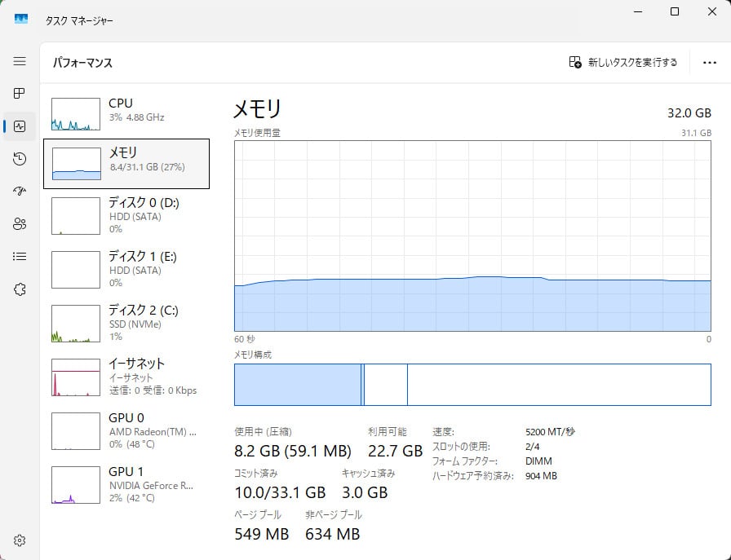Viewport: 731px width, 560px height.
Task: Select the イーサネット network item
Action: pos(126,377)
